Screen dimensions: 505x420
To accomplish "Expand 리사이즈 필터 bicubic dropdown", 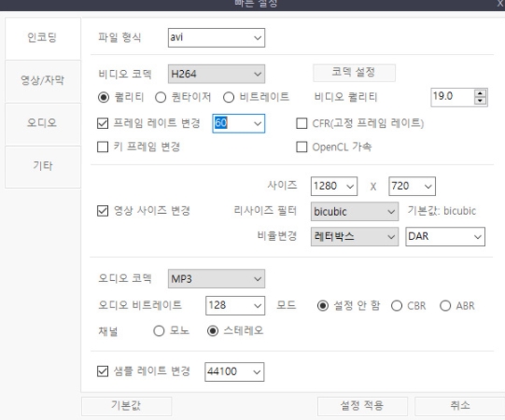I will tap(355, 212).
